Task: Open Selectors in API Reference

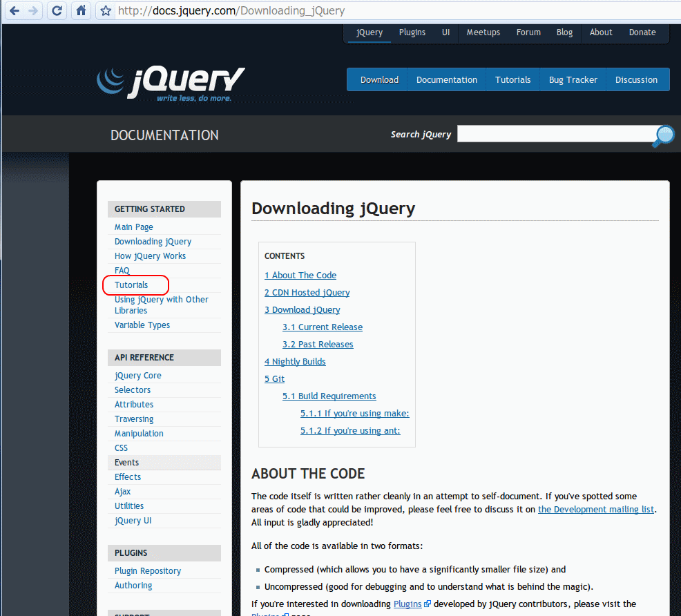Action: (x=133, y=389)
